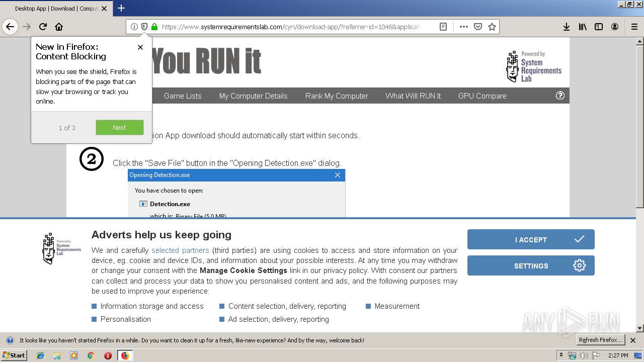
Task: Launch Google Chrome from the taskbar
Action: (91, 355)
